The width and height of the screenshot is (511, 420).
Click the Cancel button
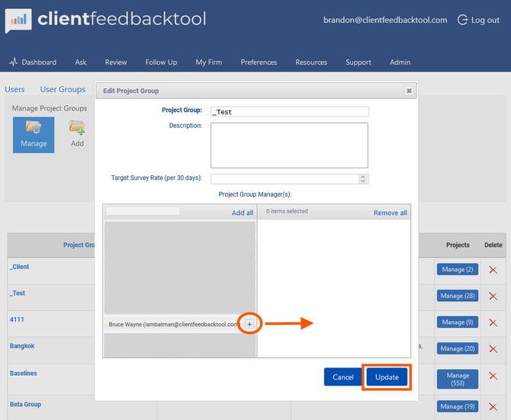pyautogui.click(x=343, y=377)
